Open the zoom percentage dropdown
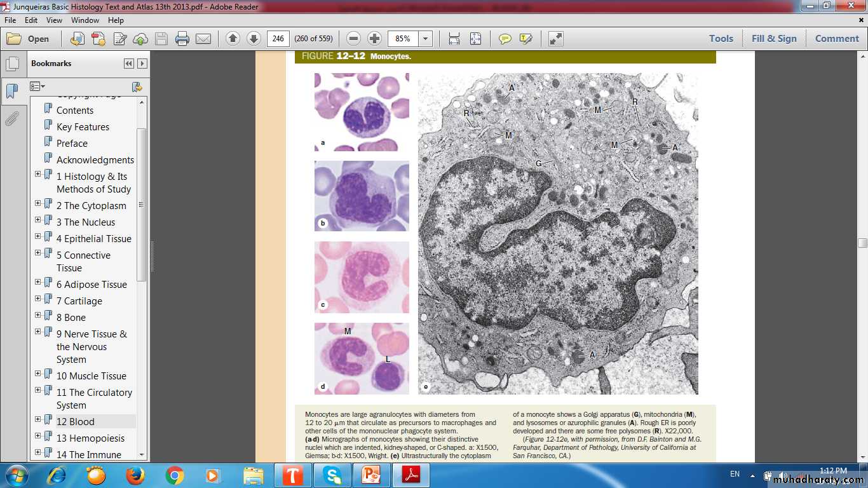868x488 pixels. (425, 39)
